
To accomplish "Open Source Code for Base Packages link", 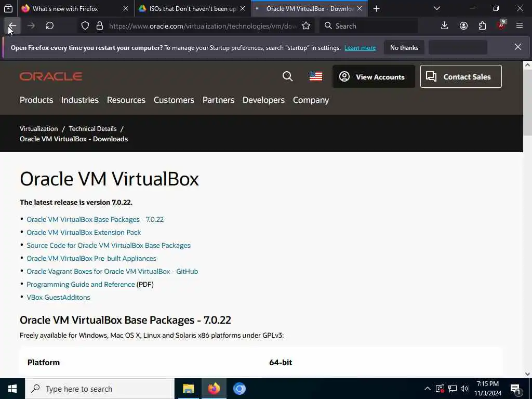I will pyautogui.click(x=109, y=245).
